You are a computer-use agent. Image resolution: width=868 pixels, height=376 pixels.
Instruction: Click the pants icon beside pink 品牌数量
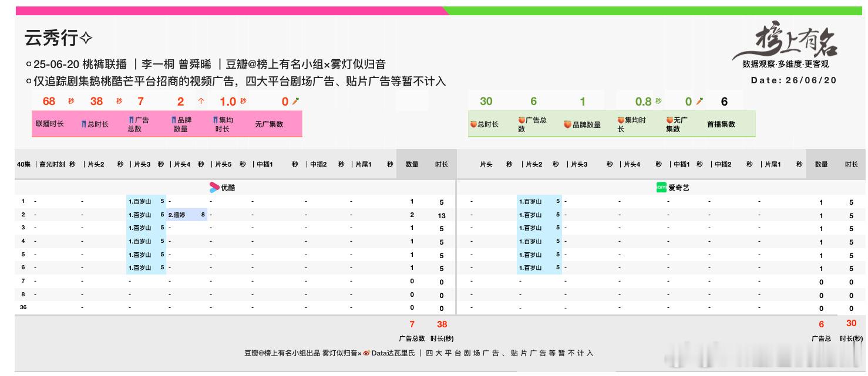point(174,120)
